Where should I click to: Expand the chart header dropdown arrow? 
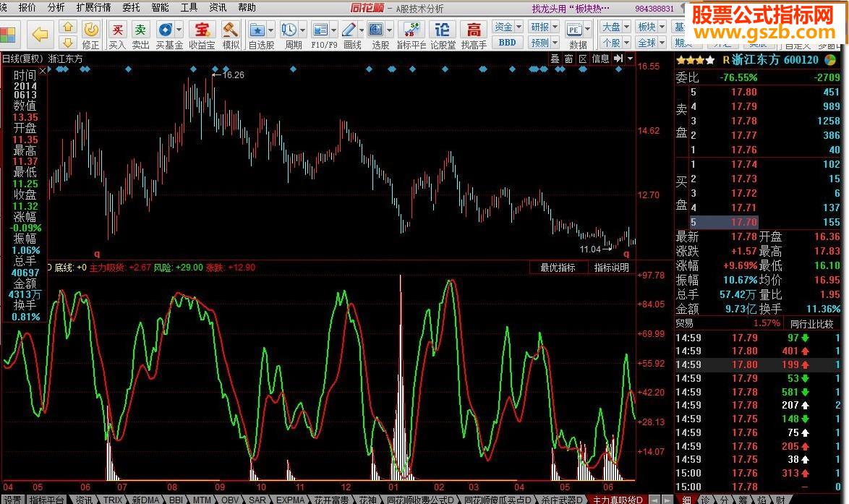(630, 59)
